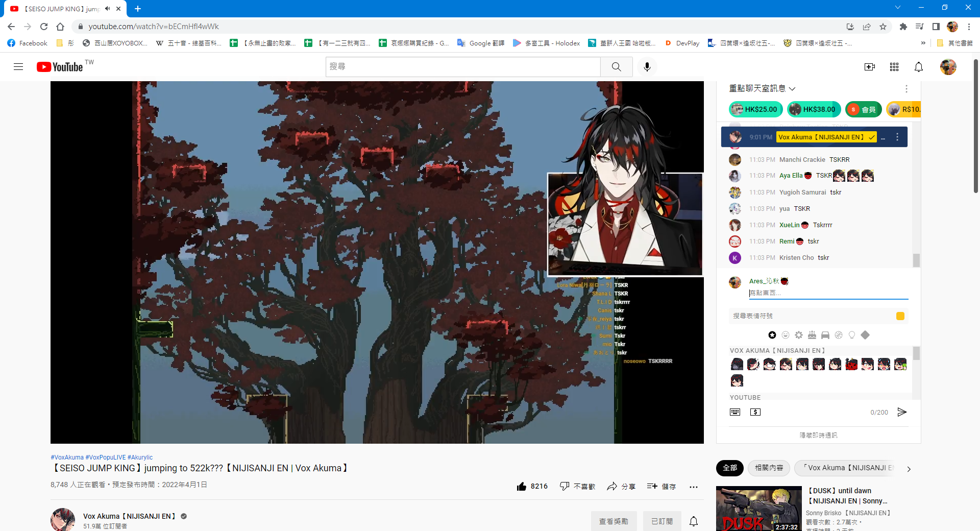
Task: Click the search magnifier button
Action: pyautogui.click(x=617, y=67)
